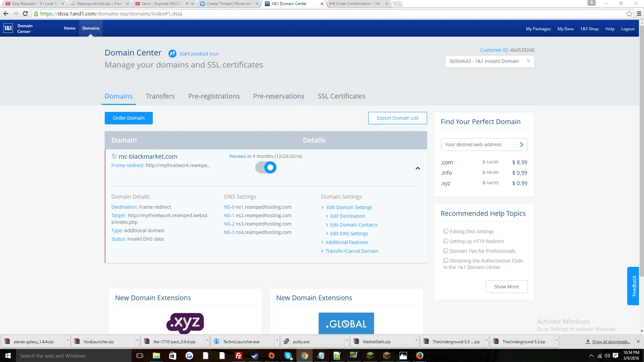Switch to the SSL Certificates tab
This screenshot has height=362, width=644.
click(x=341, y=96)
